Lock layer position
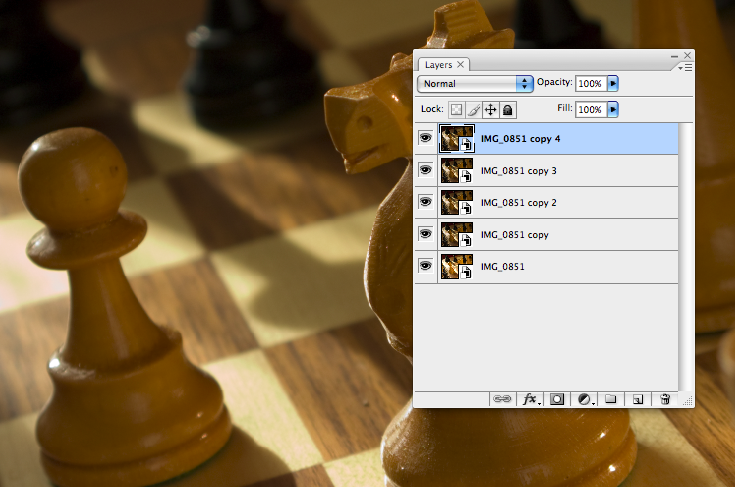 [x=490, y=110]
